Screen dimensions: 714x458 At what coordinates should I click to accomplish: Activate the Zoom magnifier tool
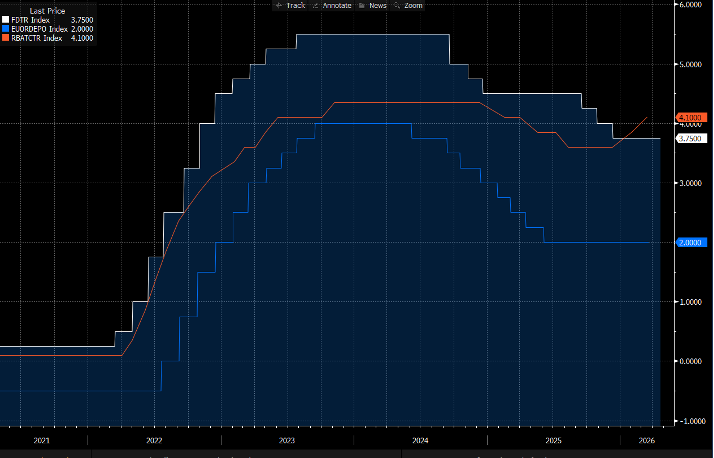point(410,6)
